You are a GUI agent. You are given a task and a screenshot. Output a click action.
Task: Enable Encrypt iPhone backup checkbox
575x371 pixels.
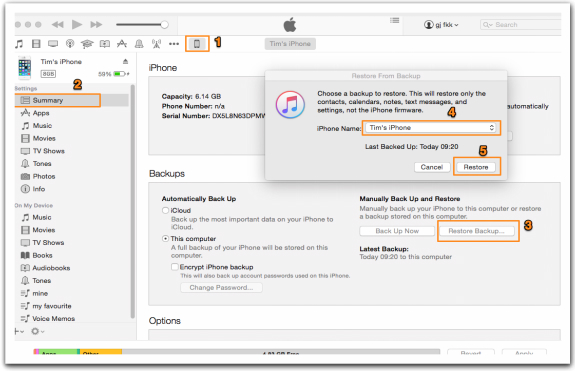(175, 267)
